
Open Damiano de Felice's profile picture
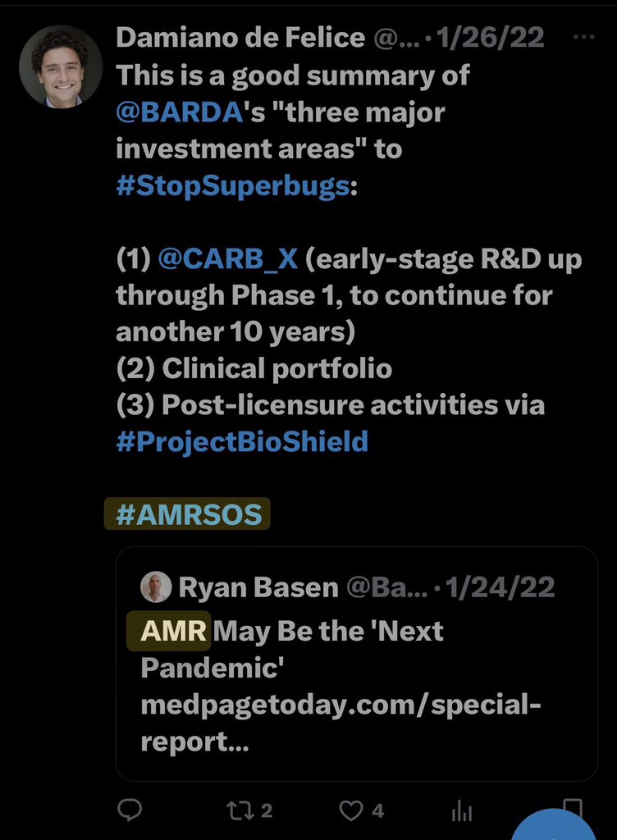coord(61,67)
